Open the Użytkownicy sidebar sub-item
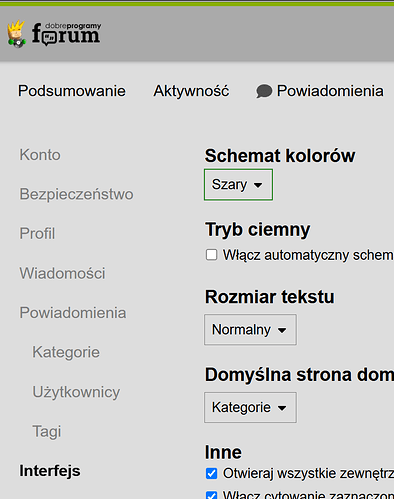The height and width of the screenshot is (499, 394). (76, 392)
